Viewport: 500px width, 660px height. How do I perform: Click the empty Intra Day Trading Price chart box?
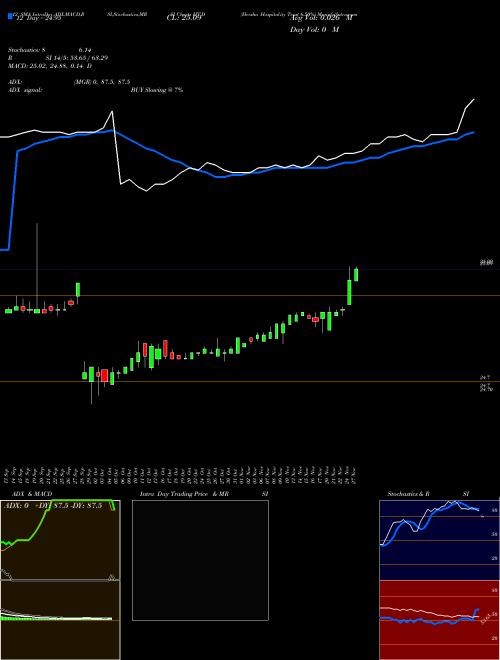(x=200, y=560)
